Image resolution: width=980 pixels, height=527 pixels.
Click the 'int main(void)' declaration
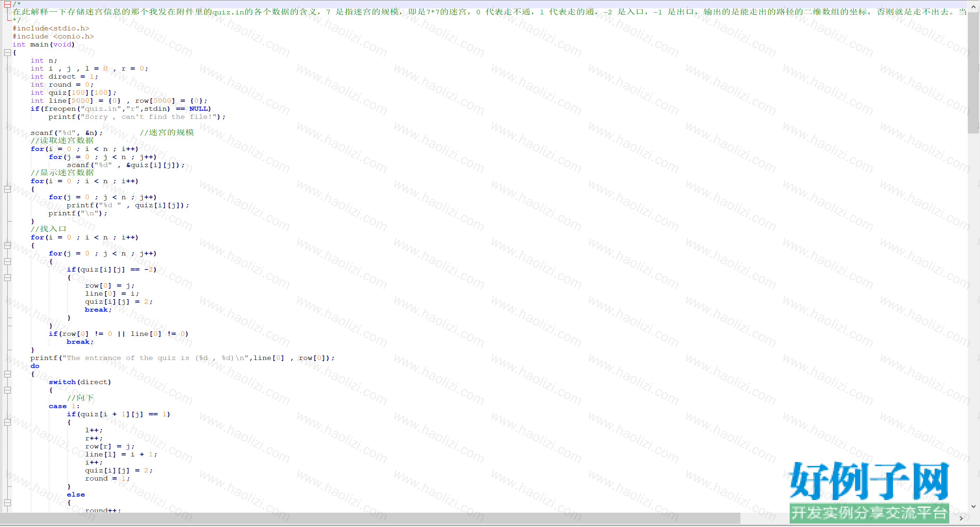click(x=44, y=44)
